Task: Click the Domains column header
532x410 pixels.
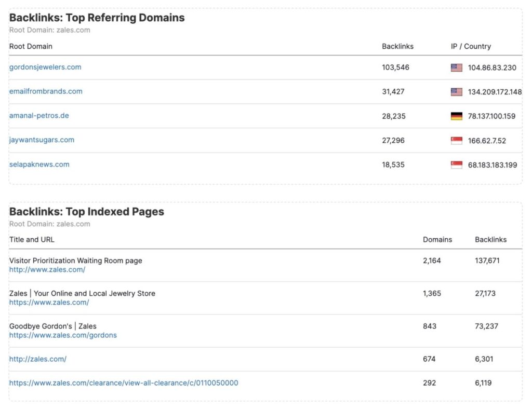Action: coord(437,240)
